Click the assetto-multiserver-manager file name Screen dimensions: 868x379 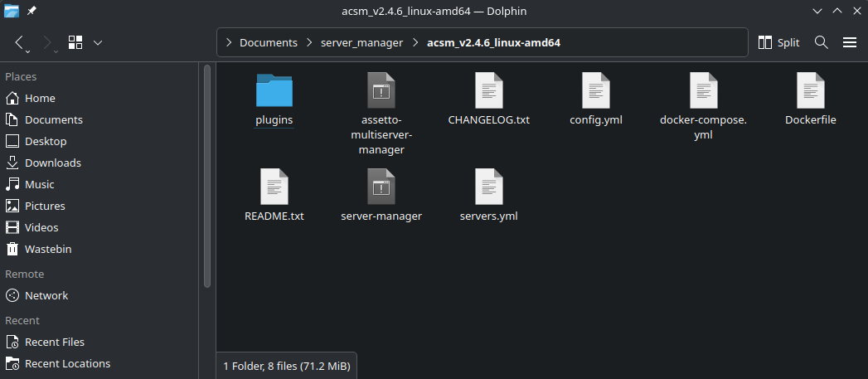(x=381, y=134)
